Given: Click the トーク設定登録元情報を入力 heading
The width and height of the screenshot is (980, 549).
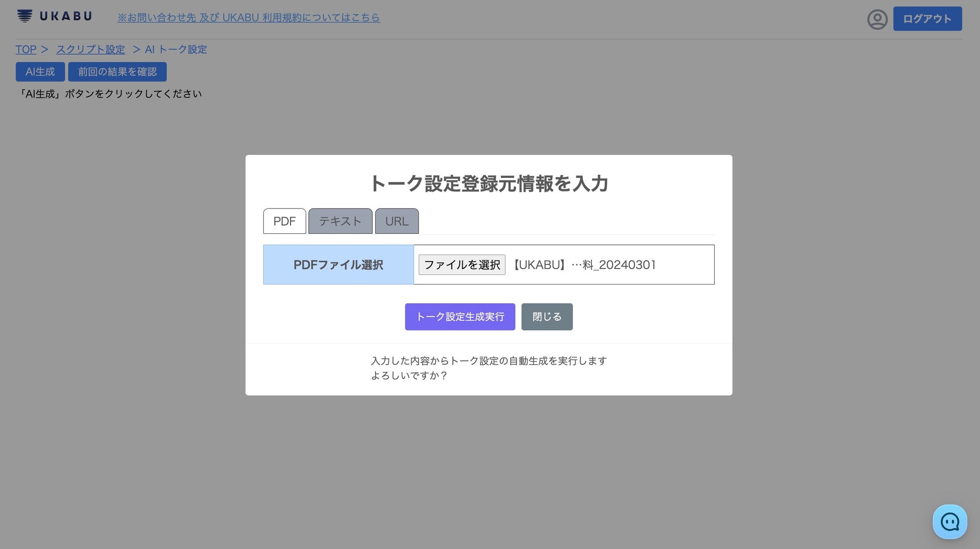Looking at the screenshot, I should click(488, 184).
